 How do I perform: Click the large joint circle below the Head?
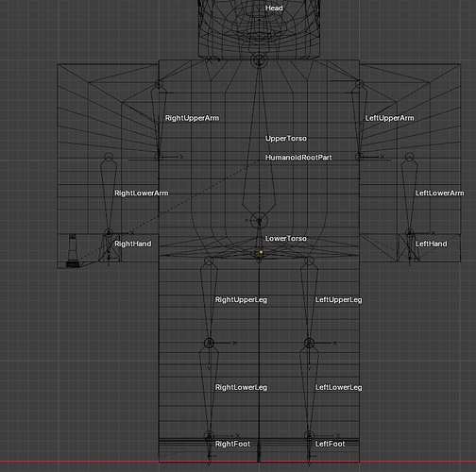259,60
